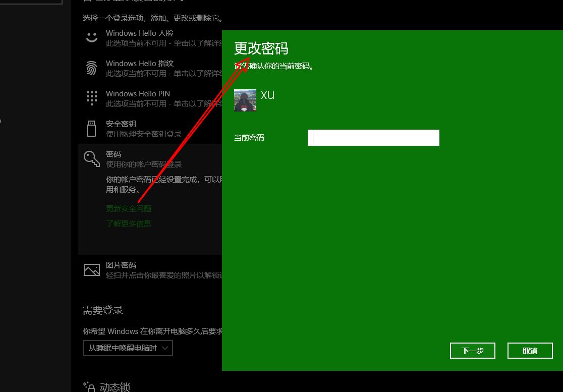Click the 动态锁 section heading
The width and height of the screenshot is (563, 392).
click(115, 387)
